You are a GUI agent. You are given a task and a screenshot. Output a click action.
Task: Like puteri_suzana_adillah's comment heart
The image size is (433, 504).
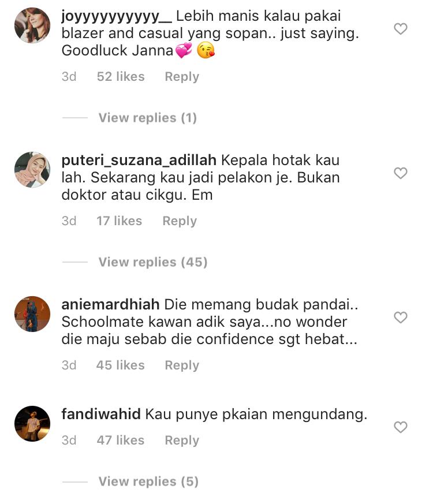coord(401,173)
